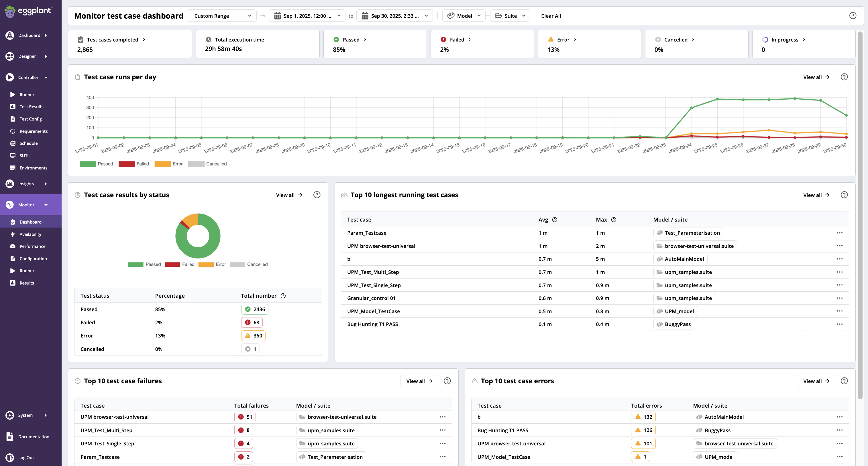This screenshot has width=868, height=466.
Task: Toggle the Passed legend in runs chart
Action: click(x=97, y=164)
